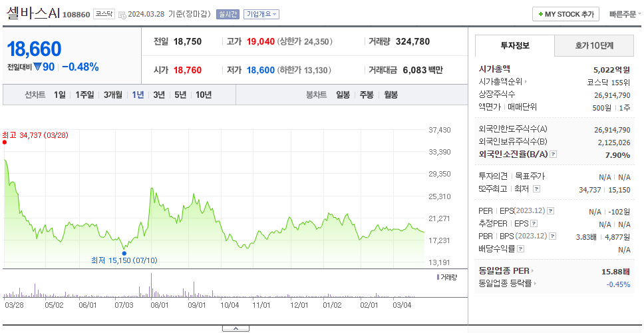Click the 코스닥 market badge
This screenshot has height=333, width=644.
coord(104,15)
